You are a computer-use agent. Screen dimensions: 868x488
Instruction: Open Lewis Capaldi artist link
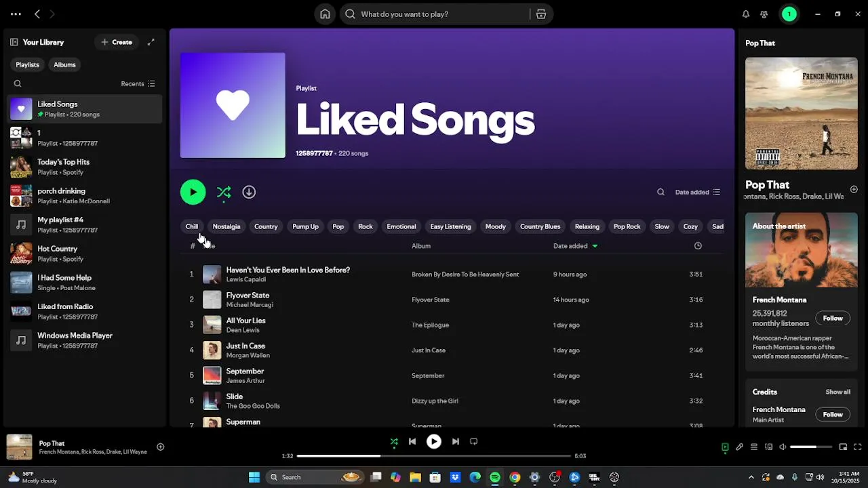pos(245,280)
